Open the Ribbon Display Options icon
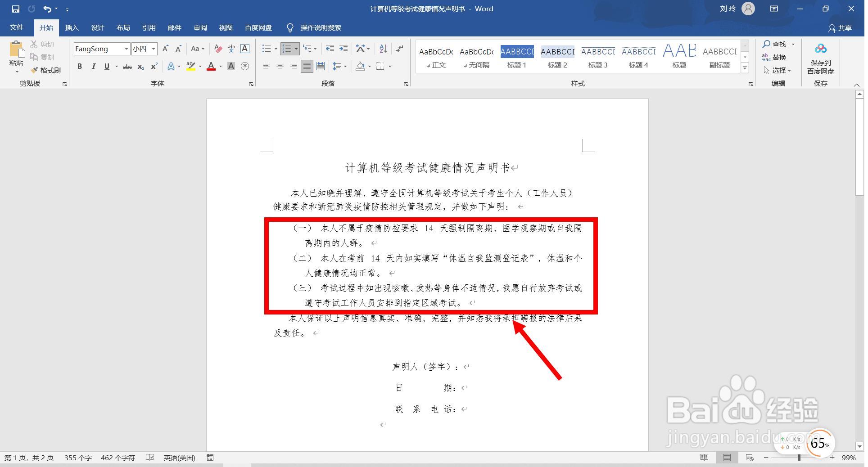 pos(774,9)
